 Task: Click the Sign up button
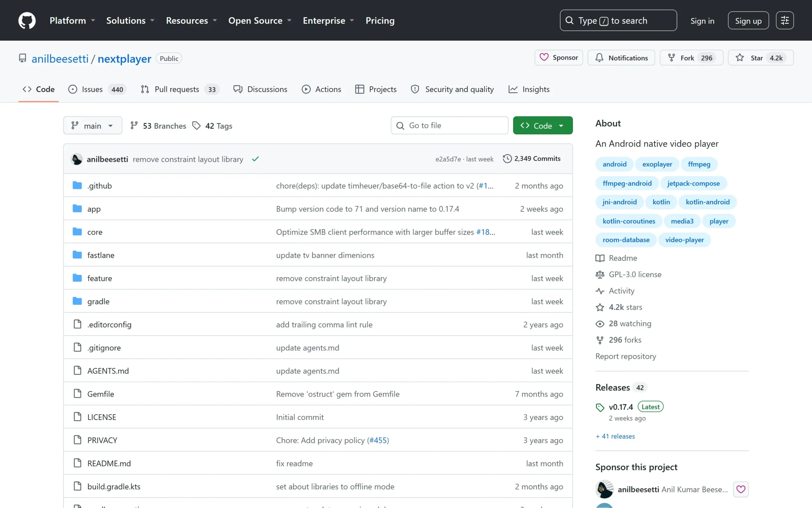point(748,21)
